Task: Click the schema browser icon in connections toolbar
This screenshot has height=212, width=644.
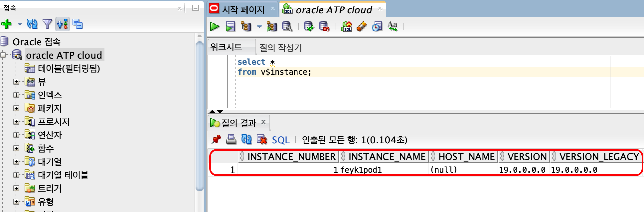Action: (x=63, y=24)
